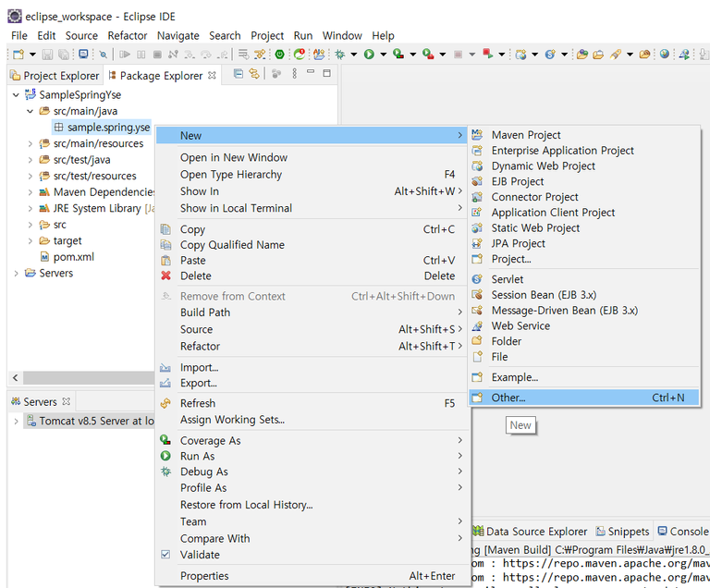Screen dimensions: 710x588
Task: Expand the Servers project node
Action: pyautogui.click(x=17, y=273)
